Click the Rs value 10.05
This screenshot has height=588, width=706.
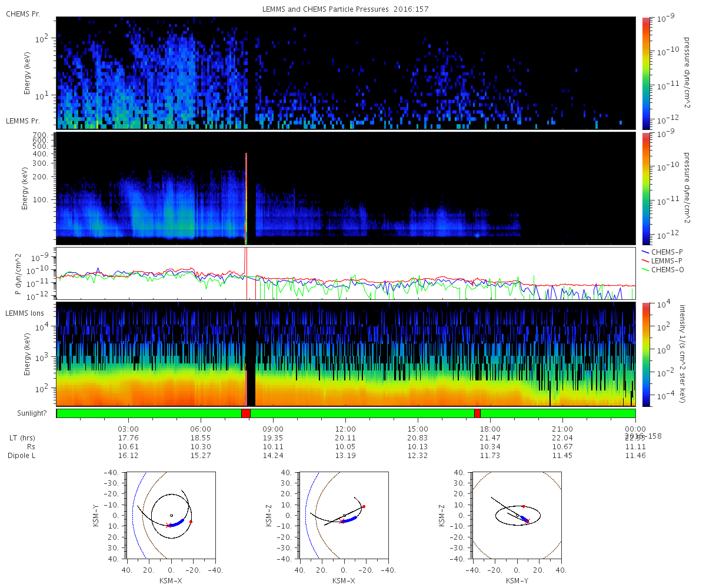[x=345, y=447]
